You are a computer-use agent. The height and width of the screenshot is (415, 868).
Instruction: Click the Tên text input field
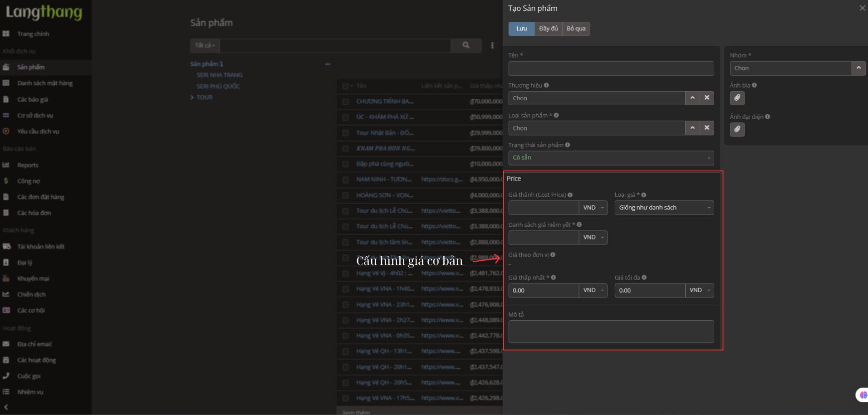pos(611,68)
